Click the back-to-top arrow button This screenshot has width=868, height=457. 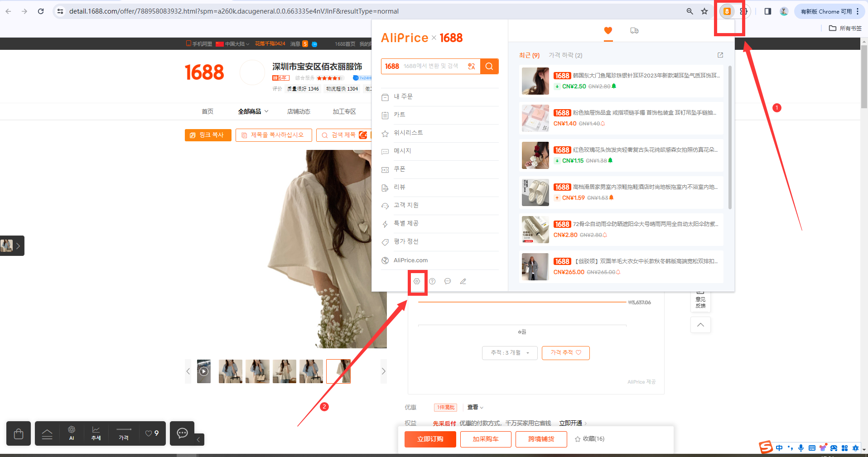click(700, 325)
